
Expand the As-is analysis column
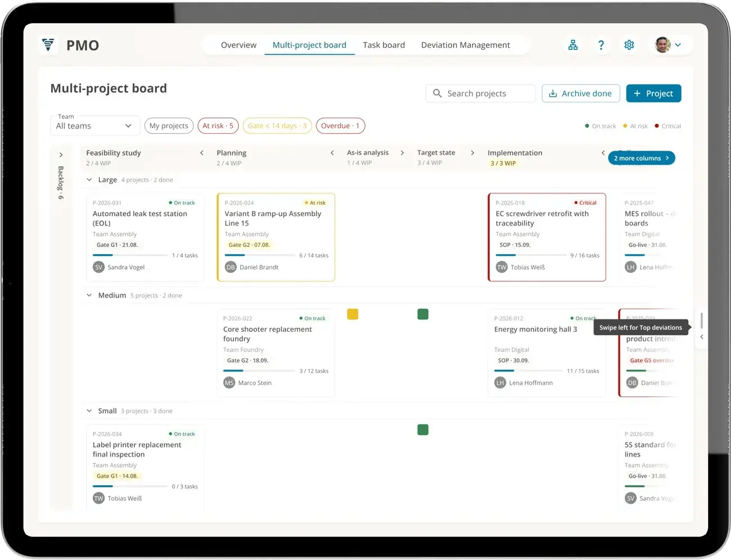[x=402, y=153]
